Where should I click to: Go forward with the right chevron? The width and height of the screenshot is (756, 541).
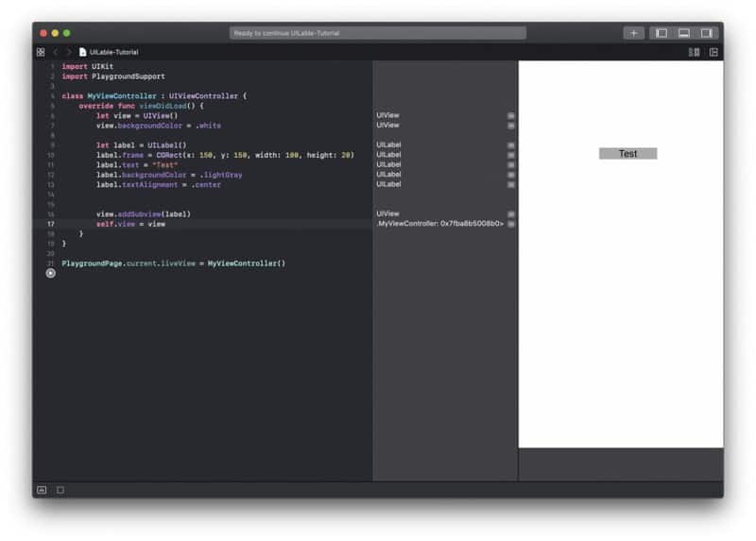(68, 52)
